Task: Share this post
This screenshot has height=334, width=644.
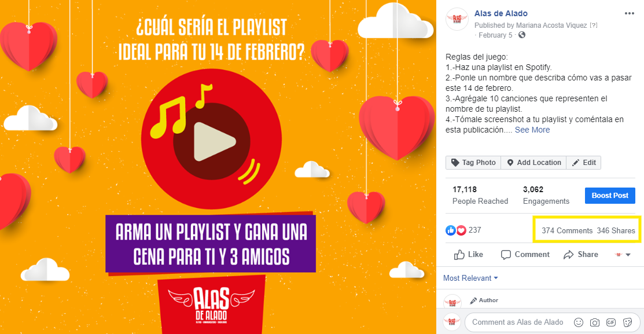Action: point(581,255)
